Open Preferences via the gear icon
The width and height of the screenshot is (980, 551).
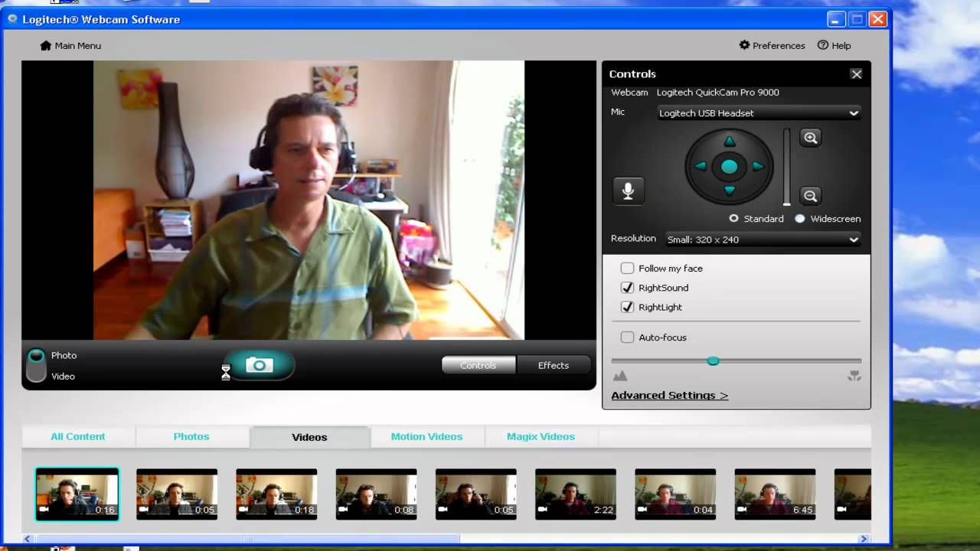[x=744, y=45]
